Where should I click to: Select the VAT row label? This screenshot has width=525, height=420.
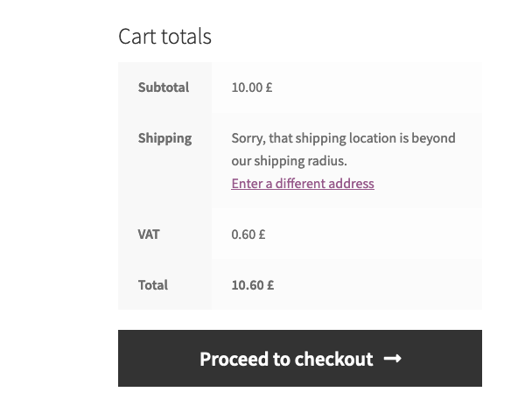pyautogui.click(x=149, y=234)
